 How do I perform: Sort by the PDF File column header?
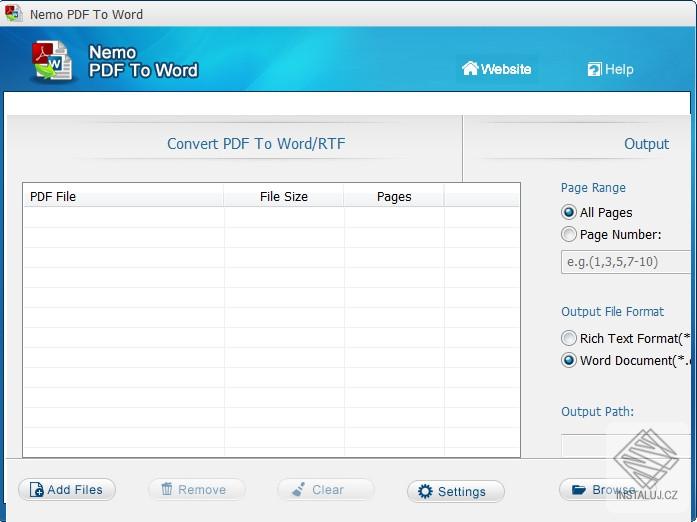tap(123, 196)
